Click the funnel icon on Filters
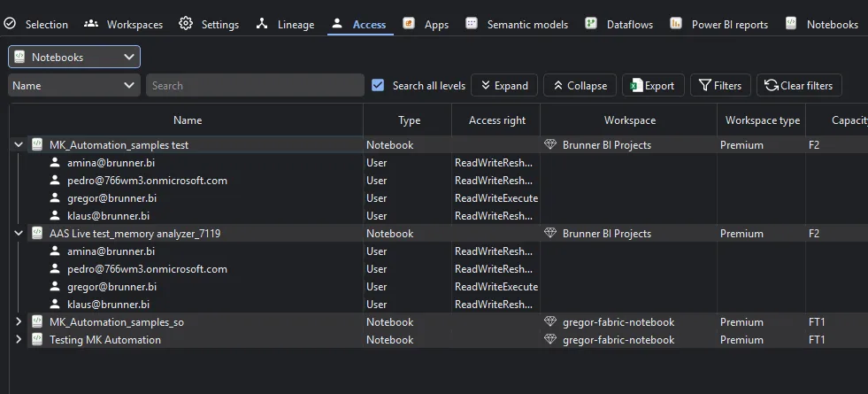The image size is (868, 394). (x=704, y=85)
